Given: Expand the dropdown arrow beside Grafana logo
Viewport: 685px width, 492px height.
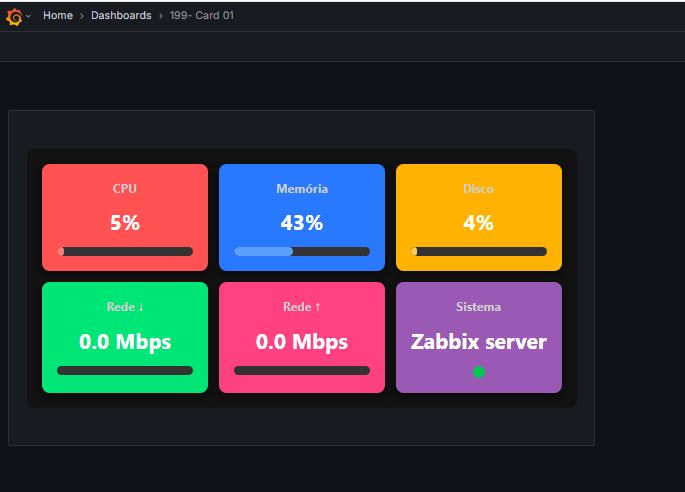Looking at the screenshot, I should [28, 16].
